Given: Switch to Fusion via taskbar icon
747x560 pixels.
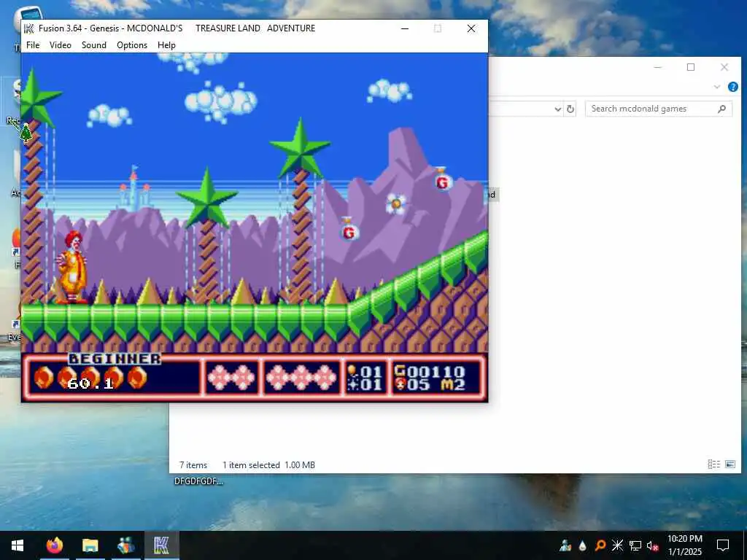Looking at the screenshot, I should tap(161, 545).
